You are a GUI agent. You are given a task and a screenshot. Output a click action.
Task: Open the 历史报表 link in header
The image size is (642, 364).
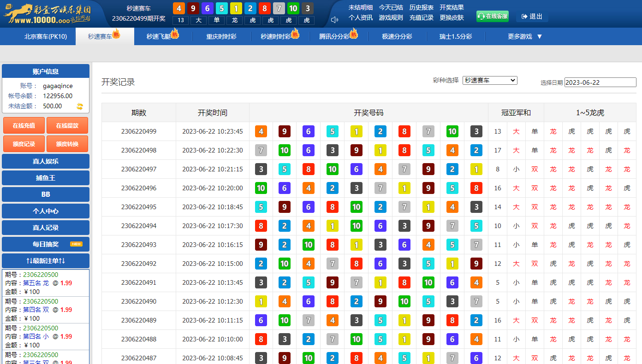coord(421,7)
